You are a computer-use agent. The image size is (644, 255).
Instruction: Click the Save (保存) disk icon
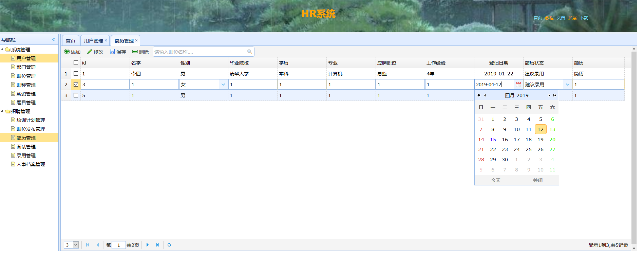(x=112, y=52)
